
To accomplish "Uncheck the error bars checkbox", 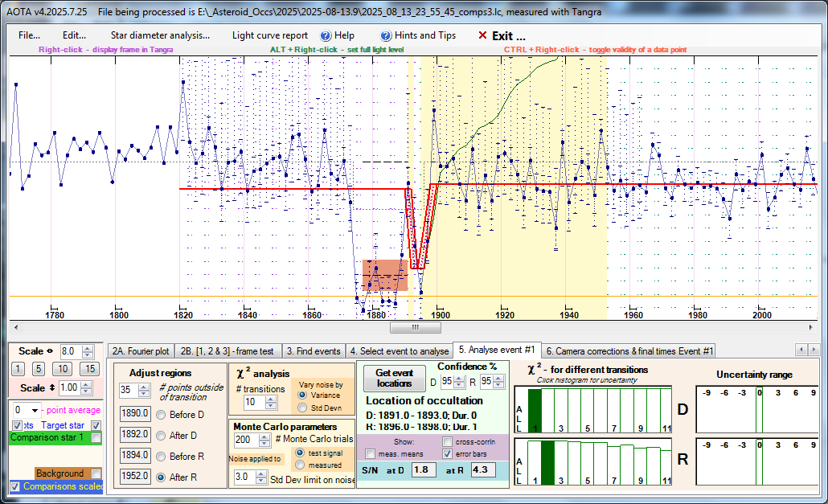I will pos(447,453).
